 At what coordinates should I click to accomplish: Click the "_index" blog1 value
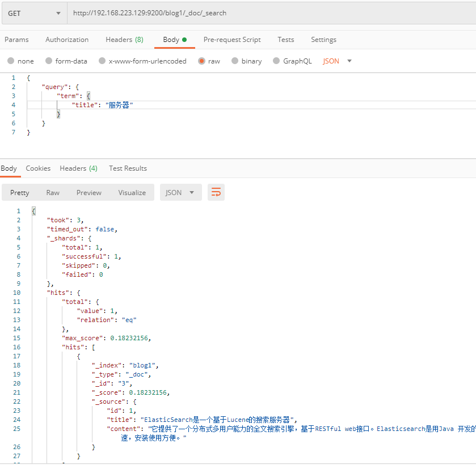click(x=142, y=365)
